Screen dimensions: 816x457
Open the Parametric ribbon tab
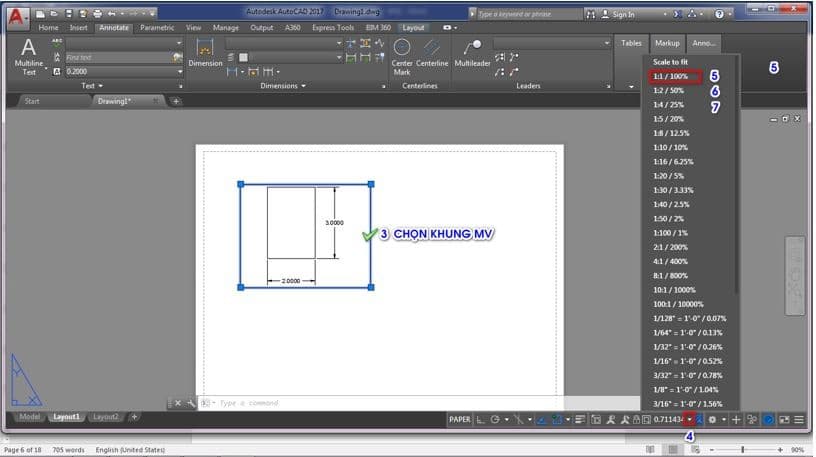pos(157,28)
